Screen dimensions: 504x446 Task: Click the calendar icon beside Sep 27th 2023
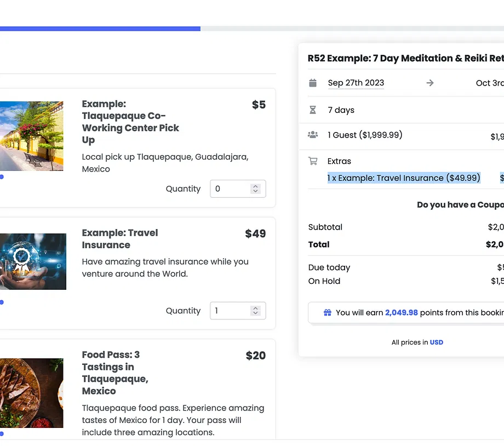tap(313, 83)
